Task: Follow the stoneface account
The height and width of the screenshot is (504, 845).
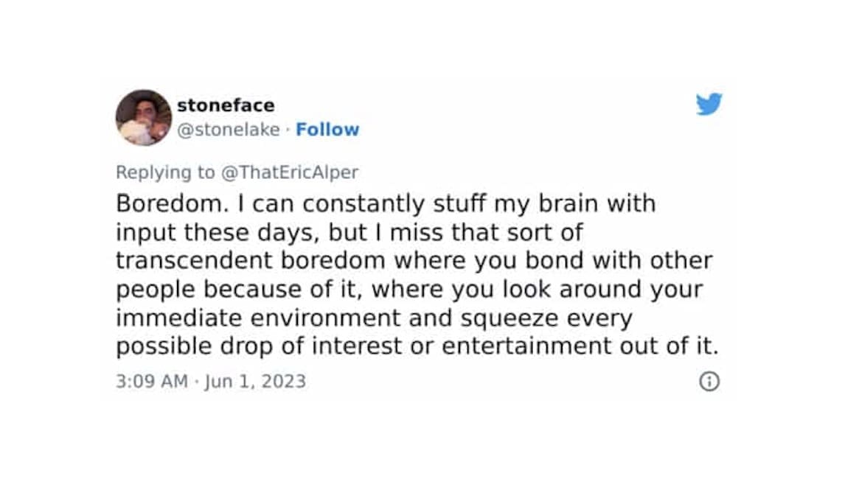Action: click(327, 130)
